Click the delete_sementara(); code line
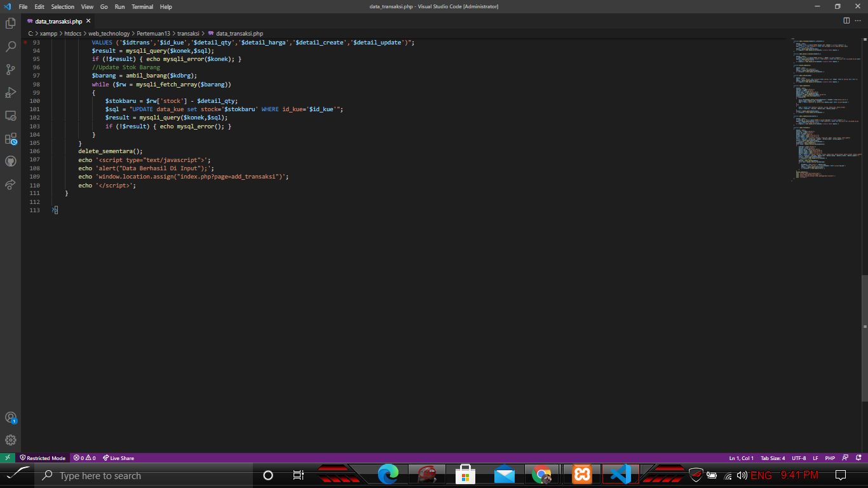This screenshot has width=868, height=488. (111, 151)
